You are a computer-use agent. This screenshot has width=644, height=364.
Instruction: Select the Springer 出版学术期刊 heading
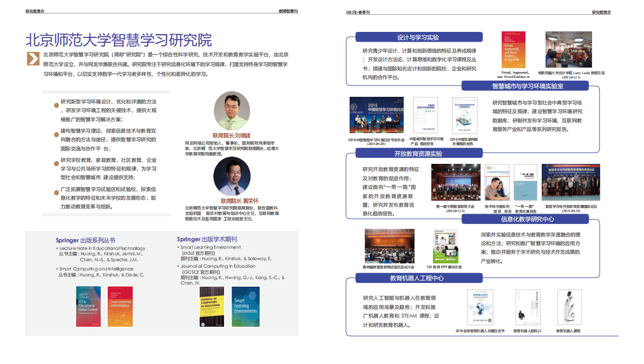click(x=208, y=238)
